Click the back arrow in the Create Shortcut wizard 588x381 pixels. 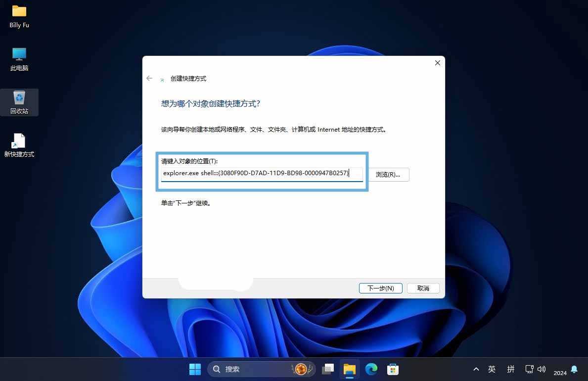click(x=149, y=78)
